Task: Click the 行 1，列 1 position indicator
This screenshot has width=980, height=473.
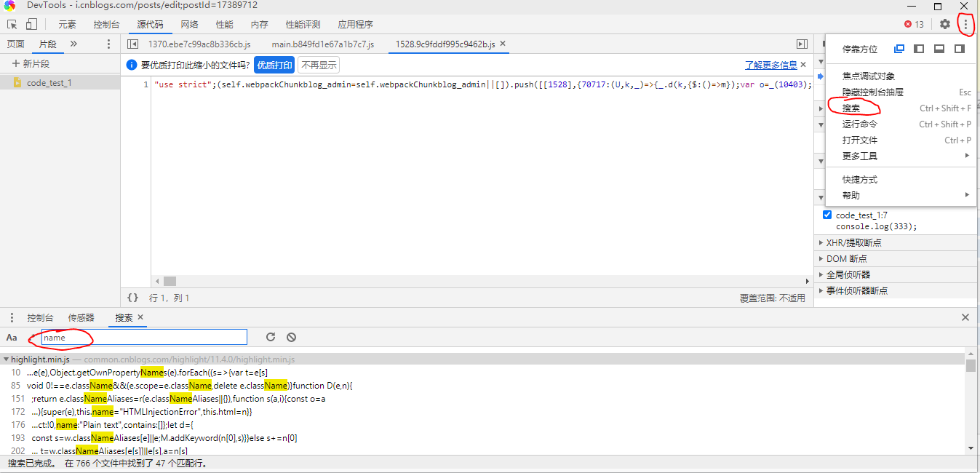Action: tap(169, 298)
